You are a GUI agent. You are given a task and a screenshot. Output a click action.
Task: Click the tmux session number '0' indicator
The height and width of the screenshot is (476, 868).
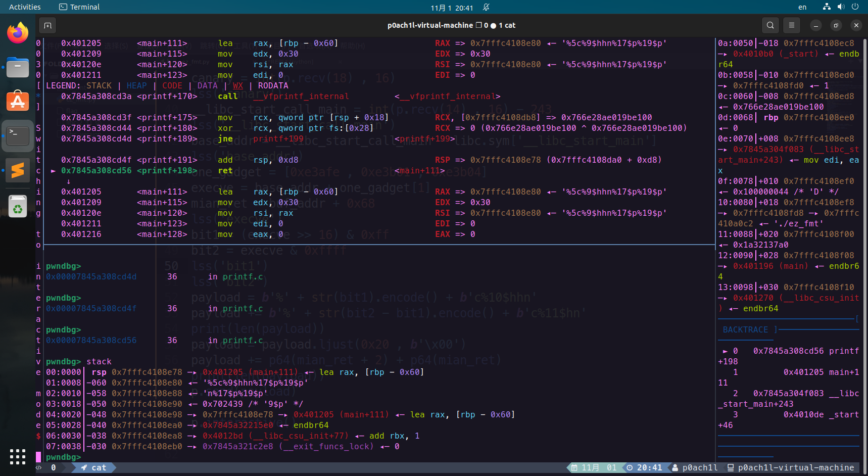click(53, 468)
